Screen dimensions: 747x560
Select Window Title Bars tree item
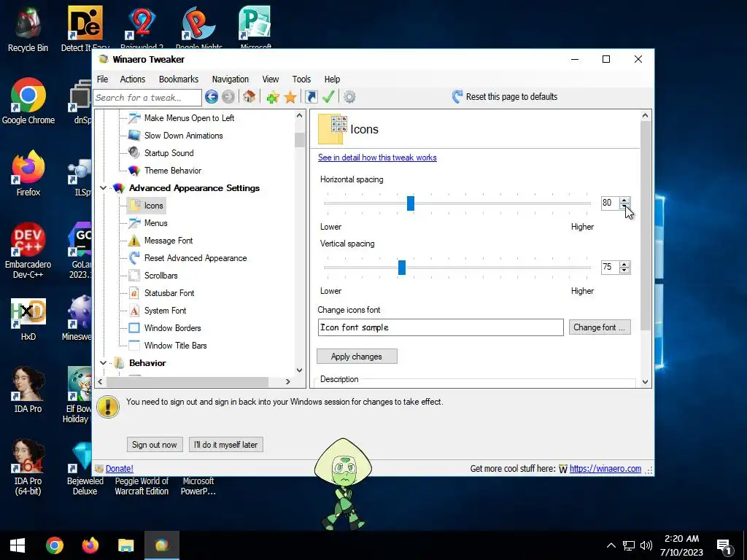click(175, 346)
